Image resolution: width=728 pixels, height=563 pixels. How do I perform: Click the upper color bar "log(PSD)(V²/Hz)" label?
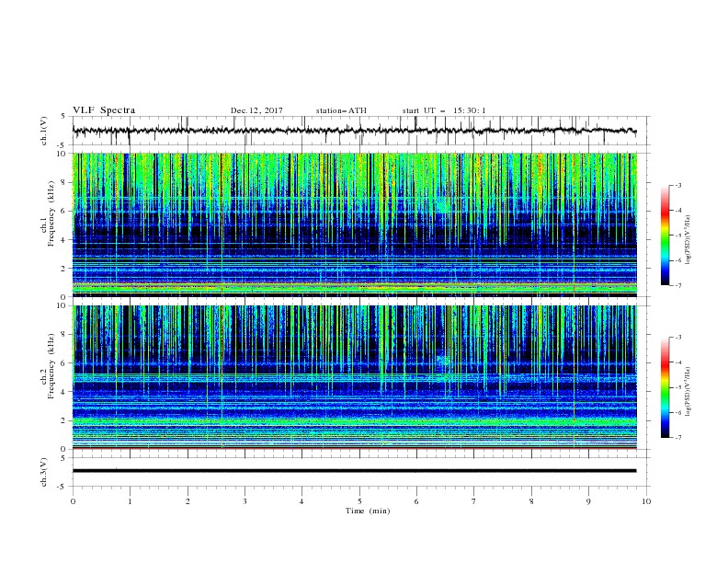coord(688,240)
